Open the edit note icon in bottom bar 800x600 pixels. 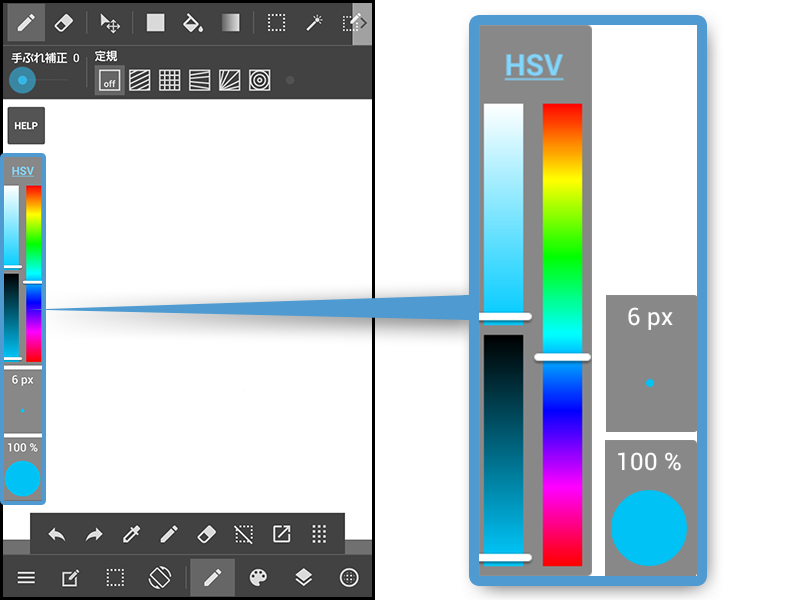(70, 578)
